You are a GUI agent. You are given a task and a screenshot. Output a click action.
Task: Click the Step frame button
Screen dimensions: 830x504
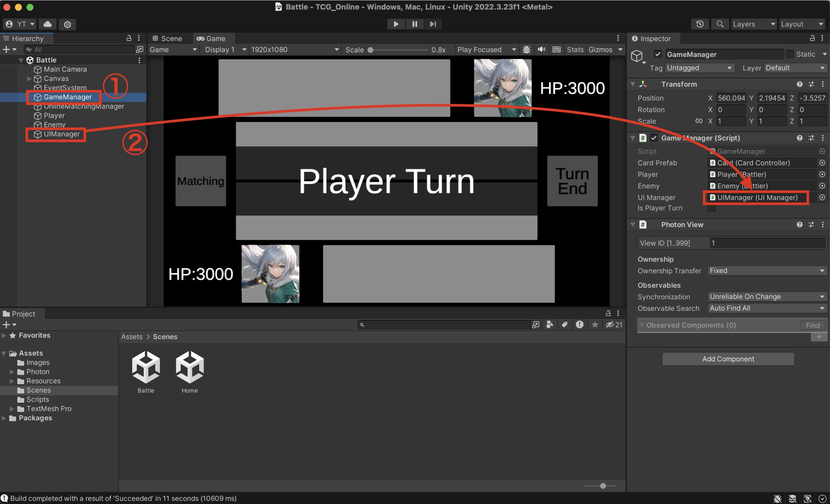click(x=433, y=24)
